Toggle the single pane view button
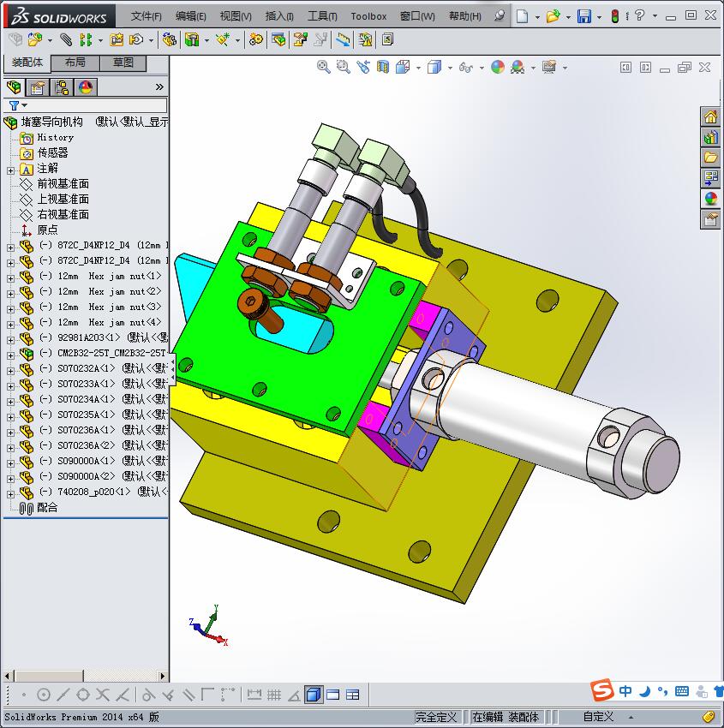 tap(333, 695)
